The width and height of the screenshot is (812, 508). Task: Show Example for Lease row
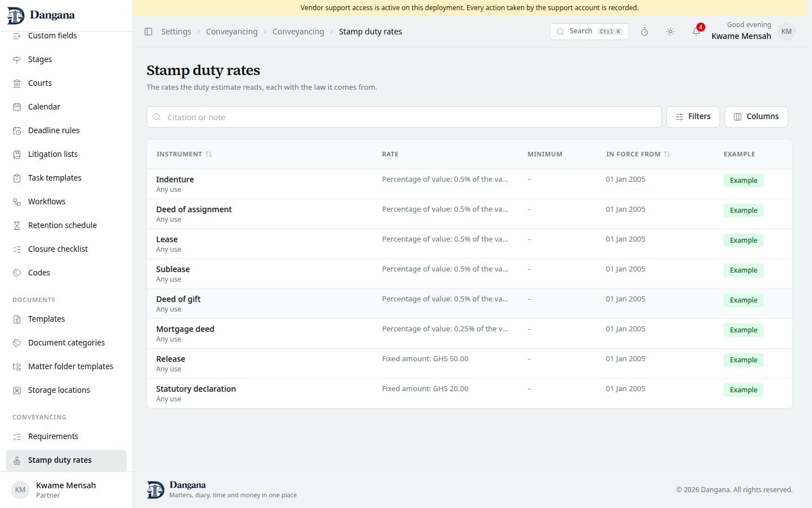(x=743, y=240)
